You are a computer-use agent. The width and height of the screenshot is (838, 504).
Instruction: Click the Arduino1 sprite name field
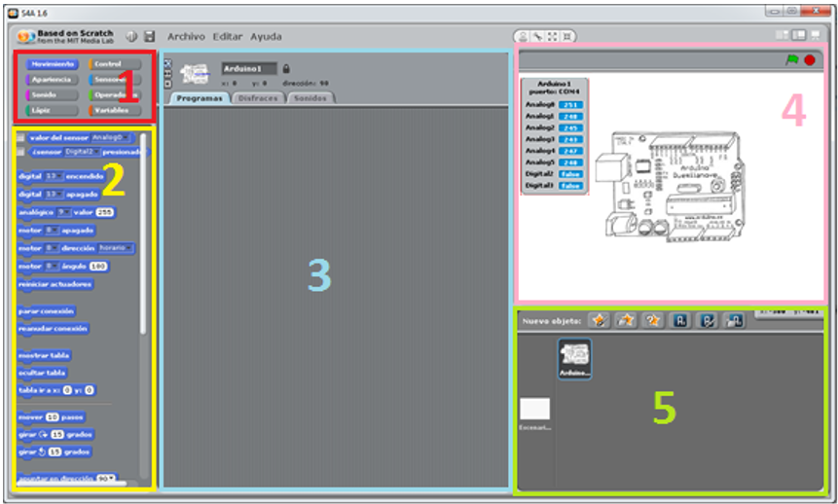tap(249, 68)
